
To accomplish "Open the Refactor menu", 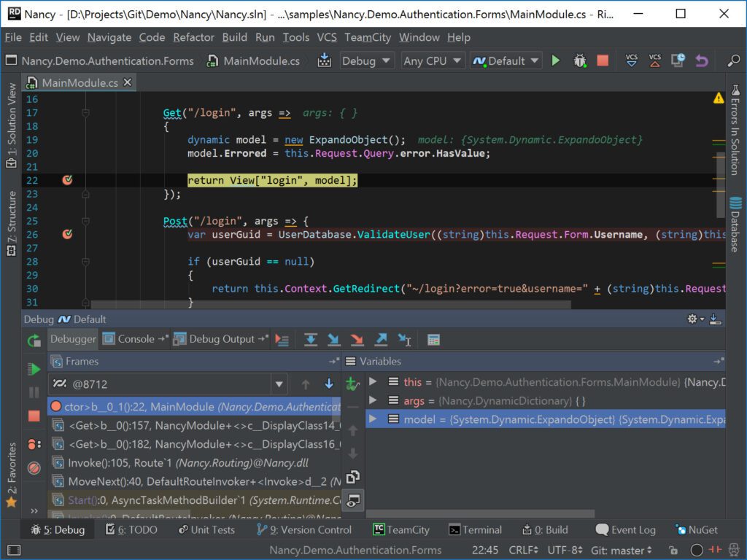I will pos(193,37).
